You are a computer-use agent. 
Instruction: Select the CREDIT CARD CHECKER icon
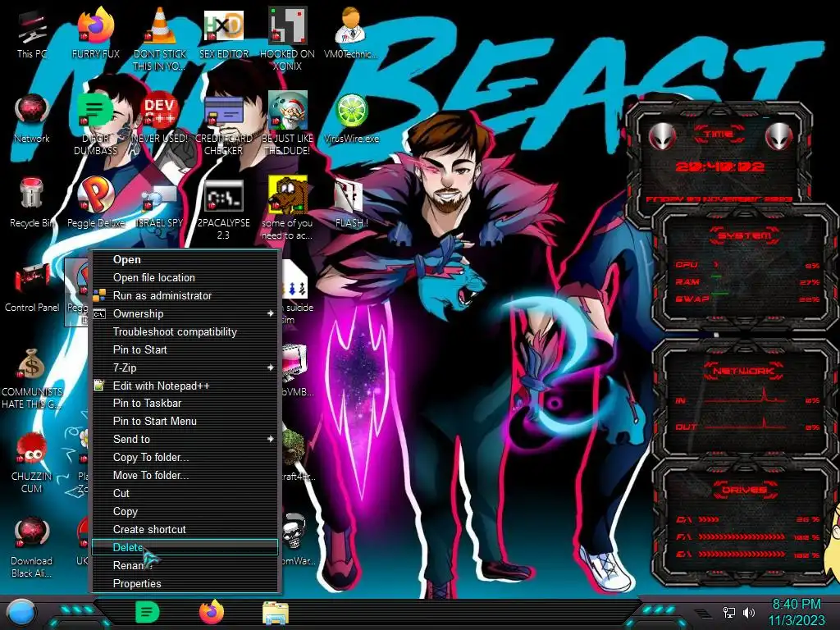[x=223, y=125]
